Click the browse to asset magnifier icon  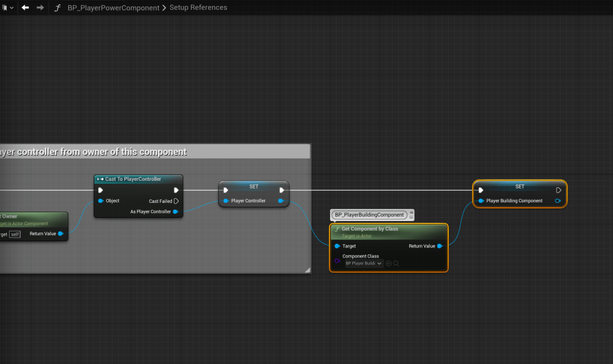pyautogui.click(x=396, y=263)
